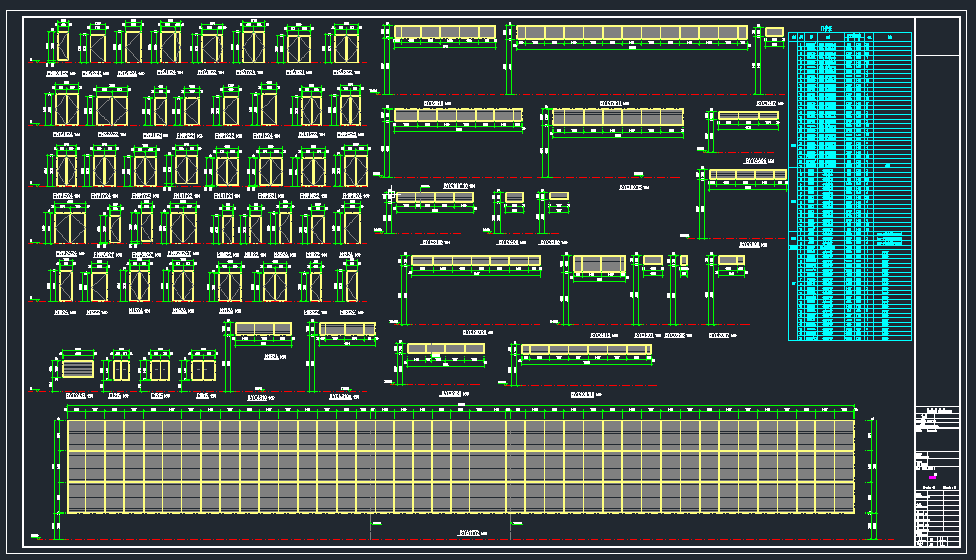Click the cyan door-window schedule table title
Image resolution: width=976 pixels, height=560 pixels.
tap(826, 28)
